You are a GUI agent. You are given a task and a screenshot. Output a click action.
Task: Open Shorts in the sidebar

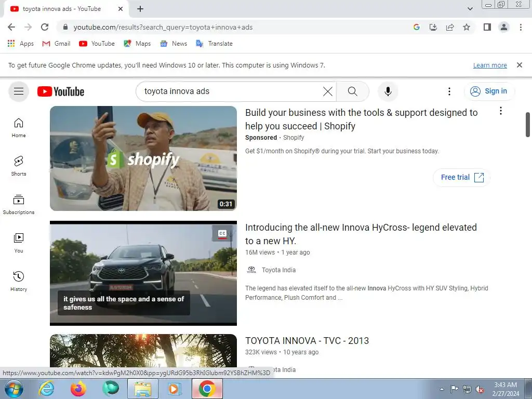pos(19,166)
